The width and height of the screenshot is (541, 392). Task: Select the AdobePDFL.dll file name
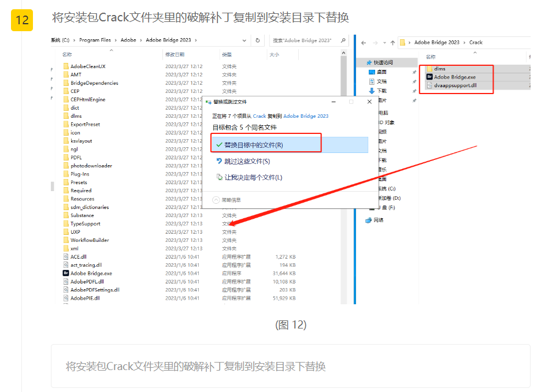[x=87, y=282]
